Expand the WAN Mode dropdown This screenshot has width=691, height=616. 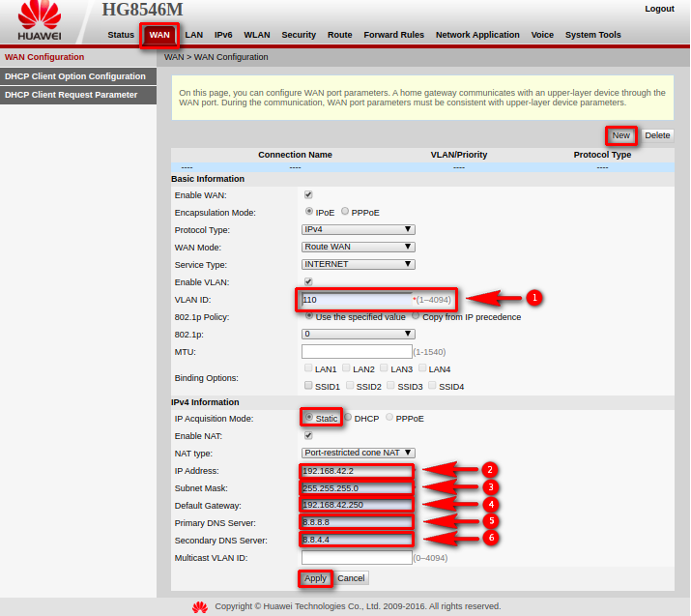[359, 247]
